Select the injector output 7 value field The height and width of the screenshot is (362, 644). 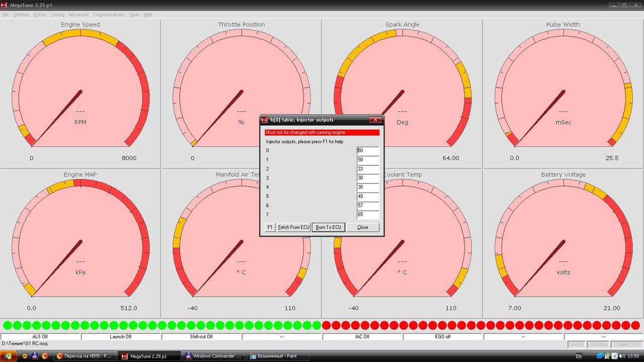(x=368, y=215)
